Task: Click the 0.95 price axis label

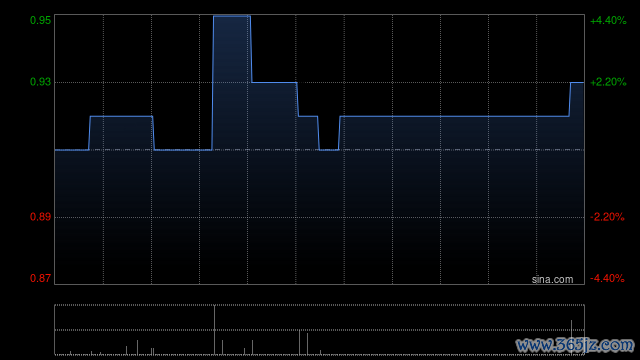Action: 40,20
